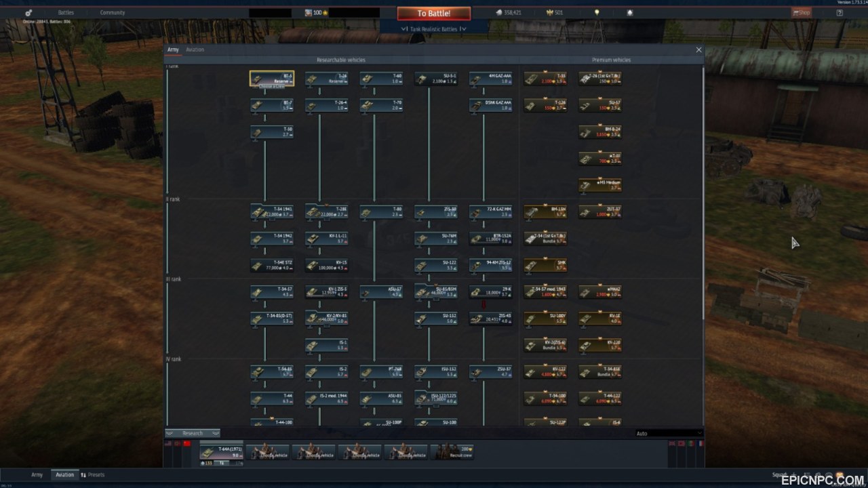This screenshot has width=868, height=488.
Task: Close the research tree window
Action: [698, 49]
